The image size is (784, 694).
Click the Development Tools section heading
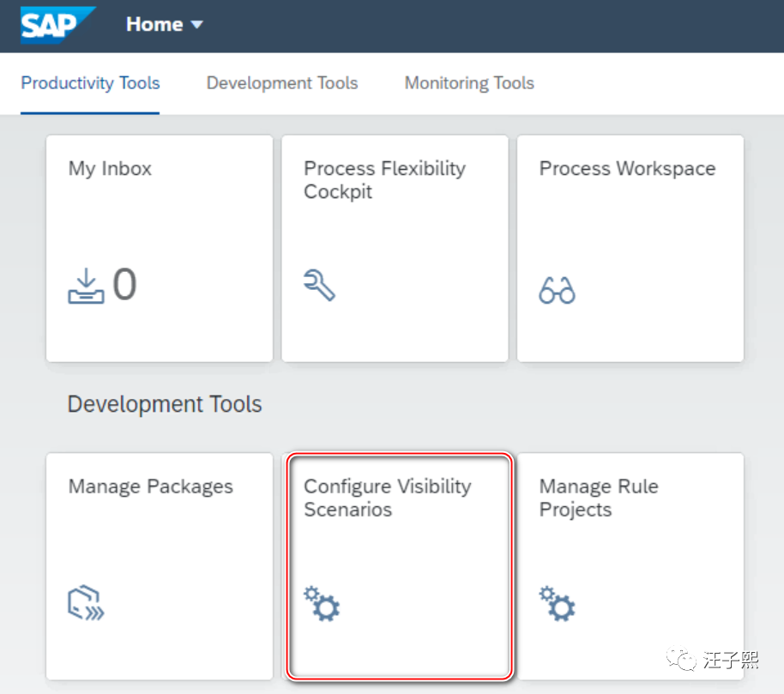coord(165,405)
